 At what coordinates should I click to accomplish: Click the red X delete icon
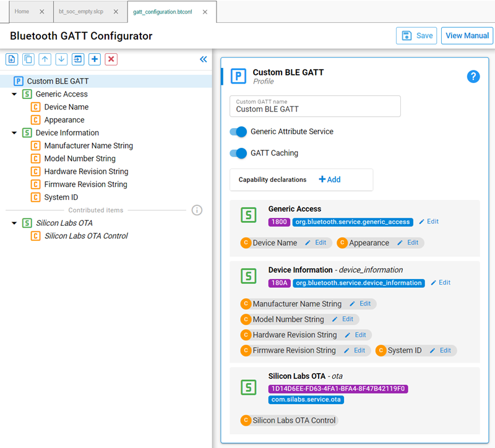[111, 59]
